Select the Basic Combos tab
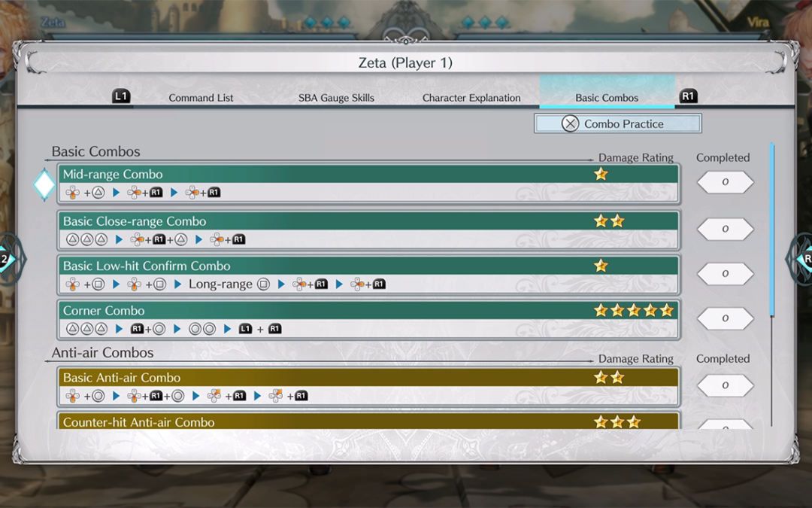Image resolution: width=812 pixels, height=508 pixels. pos(607,98)
